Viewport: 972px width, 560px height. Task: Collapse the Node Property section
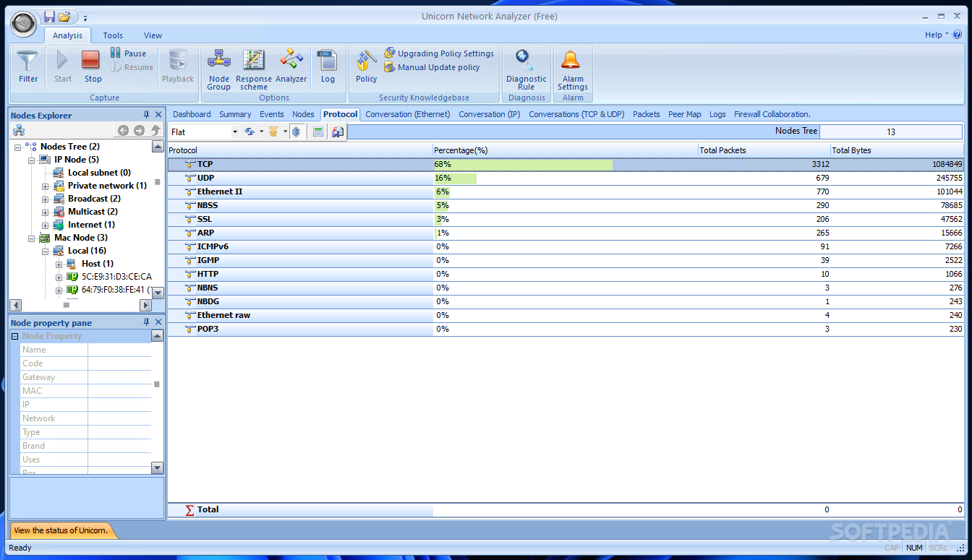click(x=15, y=336)
